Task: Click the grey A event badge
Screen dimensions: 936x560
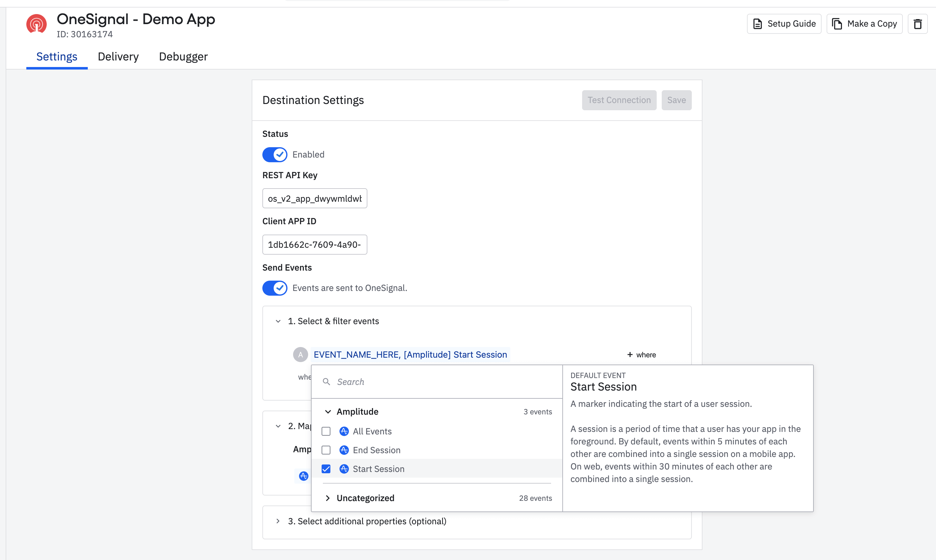Action: tap(300, 354)
